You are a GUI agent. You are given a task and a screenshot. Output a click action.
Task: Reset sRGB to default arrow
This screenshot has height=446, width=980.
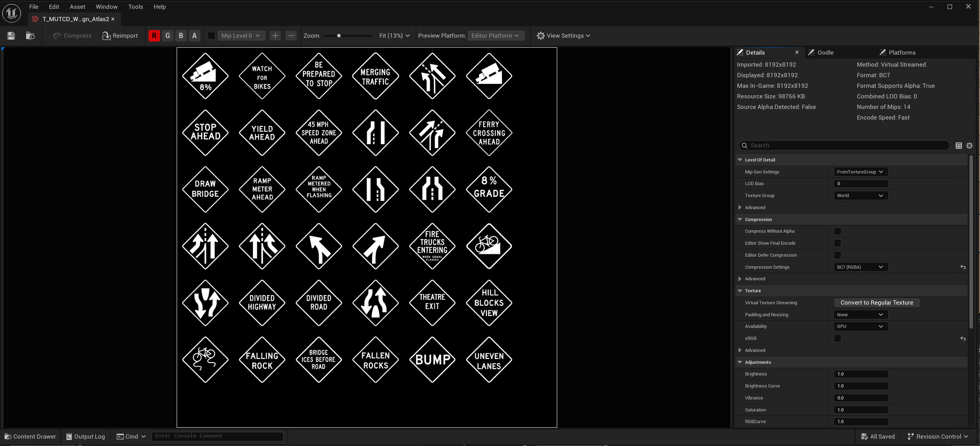tap(963, 338)
